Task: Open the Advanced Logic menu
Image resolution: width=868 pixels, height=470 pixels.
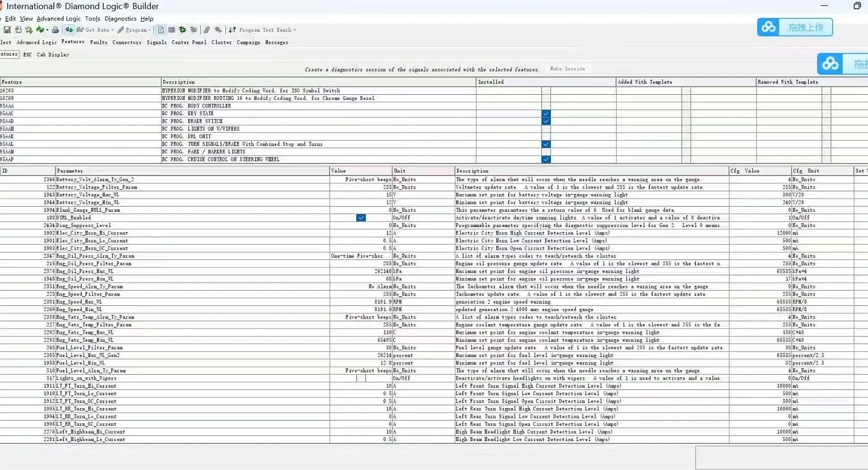Action: [x=58, y=19]
